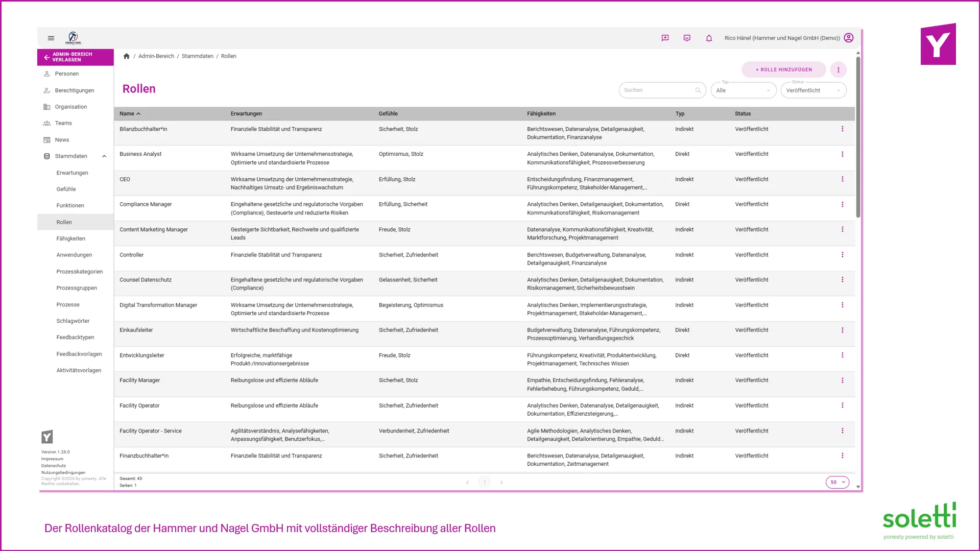Open the hamburger navigation menu
Screen dimensions: 980x551
(x=51, y=38)
